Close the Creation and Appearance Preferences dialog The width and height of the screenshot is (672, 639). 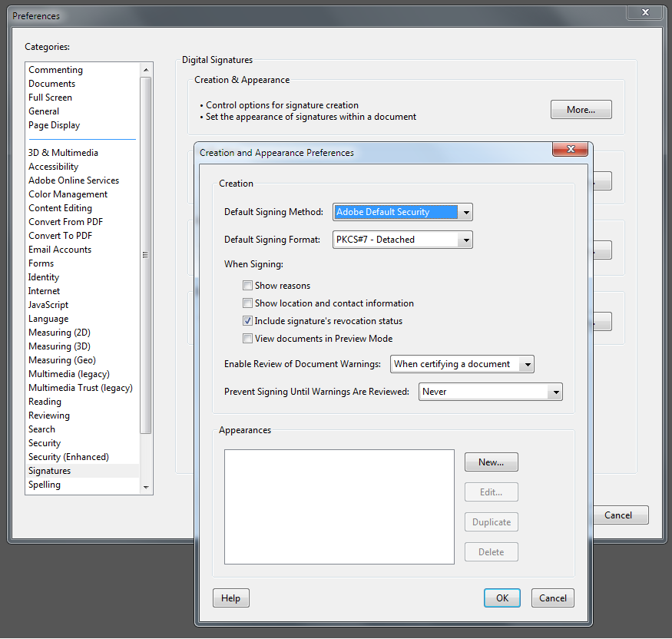(x=570, y=149)
